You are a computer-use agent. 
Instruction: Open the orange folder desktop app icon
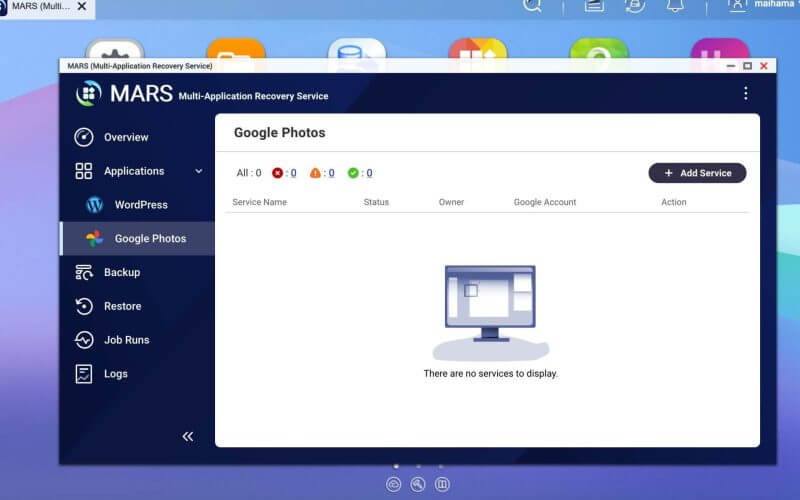236,48
